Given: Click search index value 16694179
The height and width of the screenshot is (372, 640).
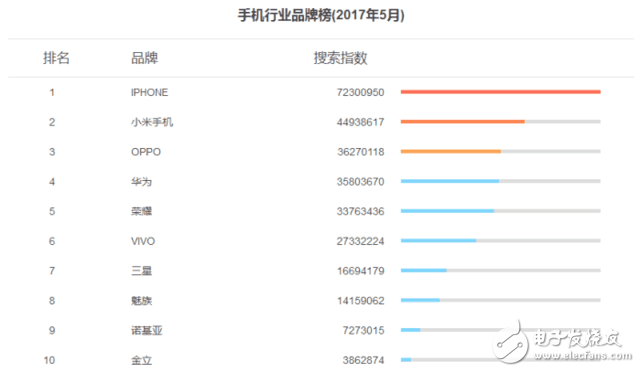Looking at the screenshot, I should [361, 271].
